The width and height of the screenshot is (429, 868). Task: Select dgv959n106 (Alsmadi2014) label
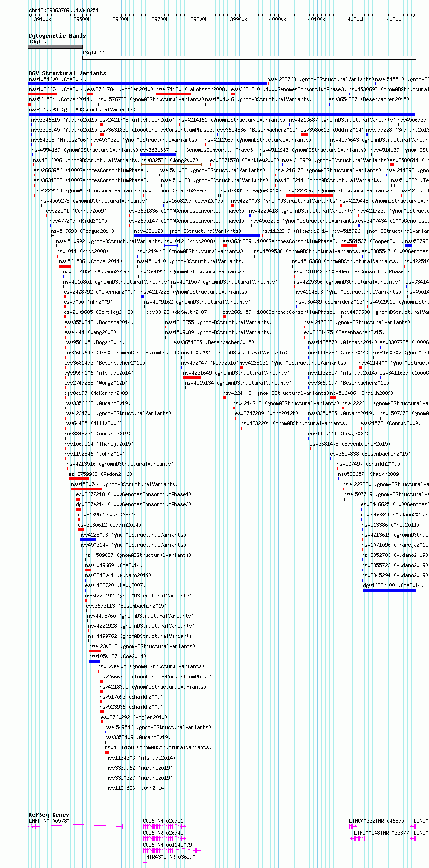click(99, 373)
